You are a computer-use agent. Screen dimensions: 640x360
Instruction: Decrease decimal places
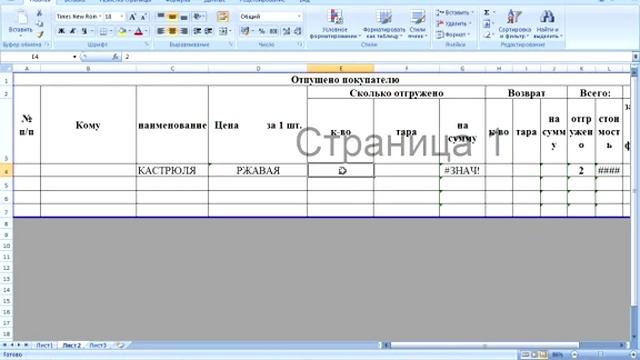pos(298,31)
